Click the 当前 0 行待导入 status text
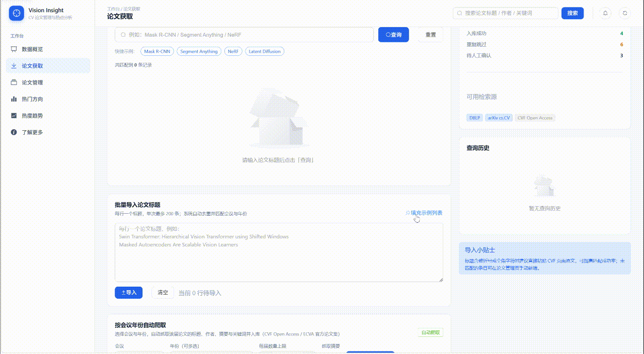The image size is (644, 354). 200,293
